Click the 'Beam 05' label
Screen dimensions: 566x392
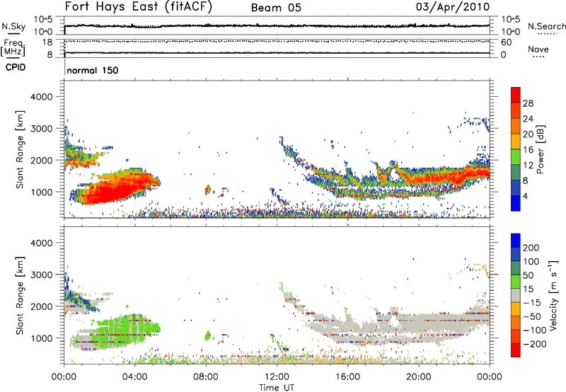276,8
